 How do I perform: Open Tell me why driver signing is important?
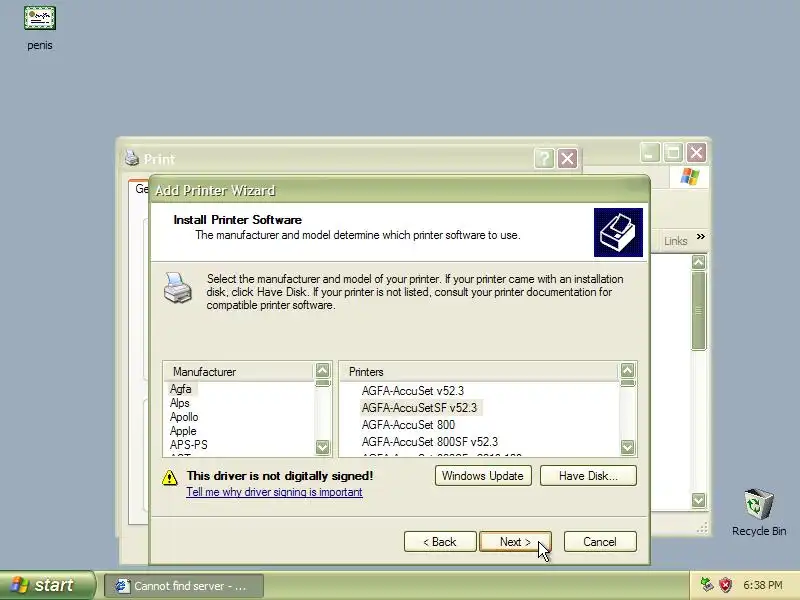(x=274, y=492)
